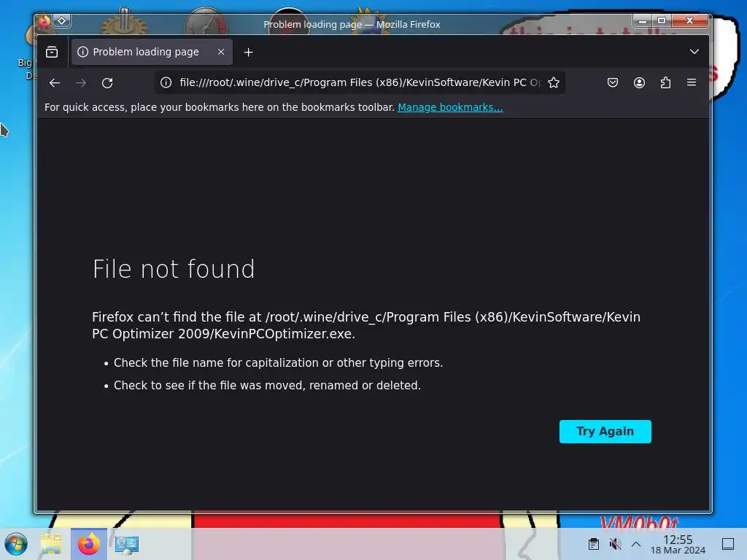Maximize the Firefox window
The width and height of the screenshot is (747, 560).
pos(661,20)
